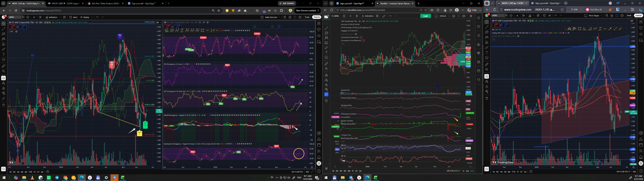
Task: Select YTD range at bottom of left chart
Action: click(x=30, y=172)
